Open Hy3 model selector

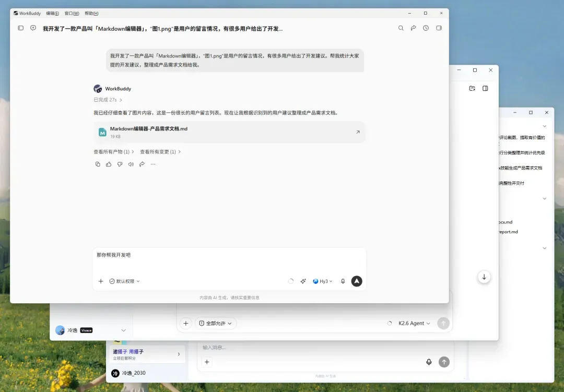click(323, 281)
